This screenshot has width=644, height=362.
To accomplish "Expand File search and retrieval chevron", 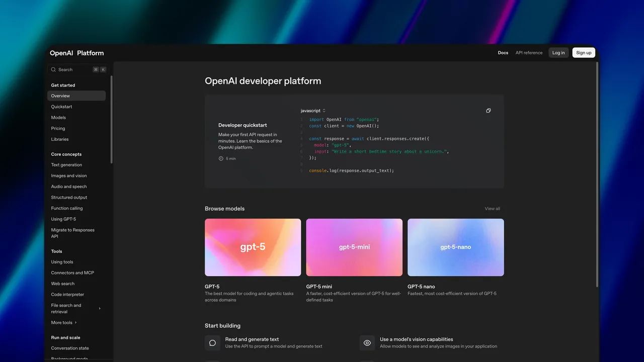I will click(100, 308).
